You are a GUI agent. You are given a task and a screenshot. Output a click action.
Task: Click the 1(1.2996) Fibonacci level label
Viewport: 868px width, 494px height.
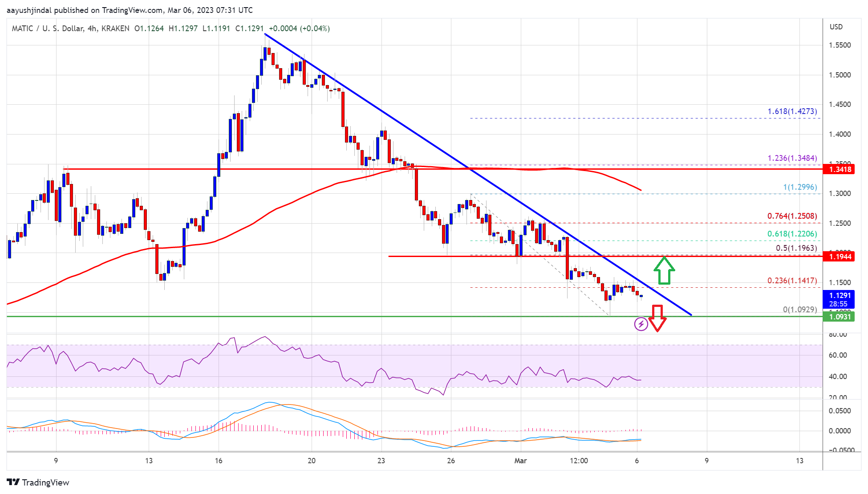(x=800, y=187)
